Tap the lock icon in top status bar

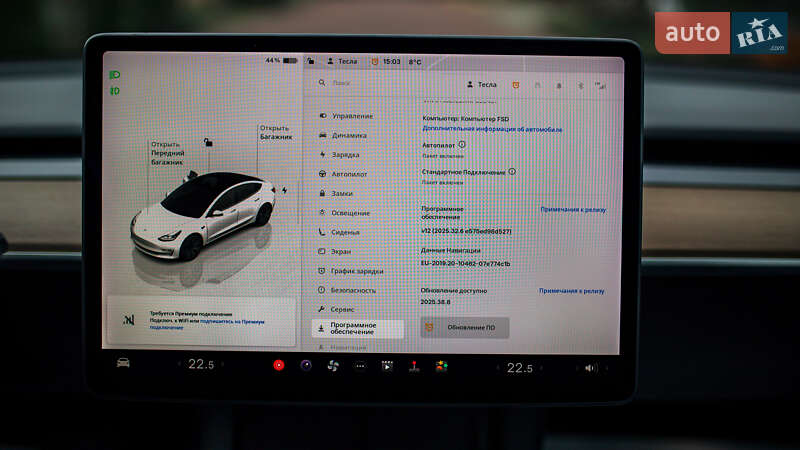[311, 61]
